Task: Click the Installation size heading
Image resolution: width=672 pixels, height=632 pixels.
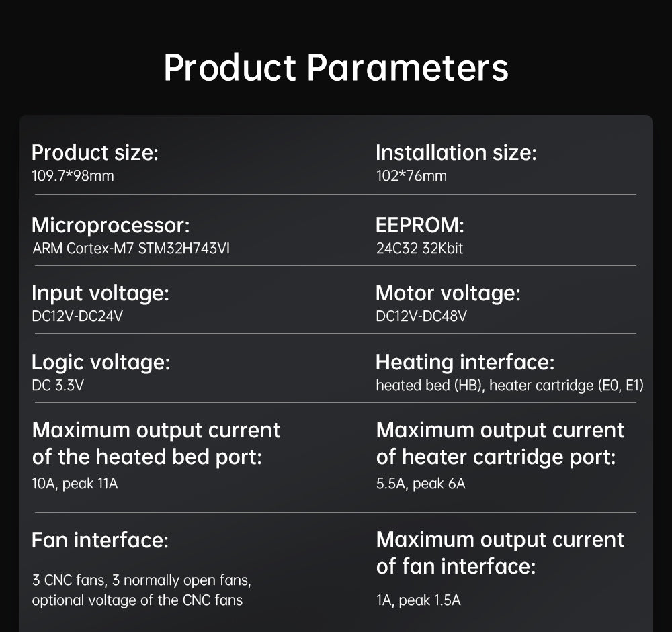Action: [456, 153]
